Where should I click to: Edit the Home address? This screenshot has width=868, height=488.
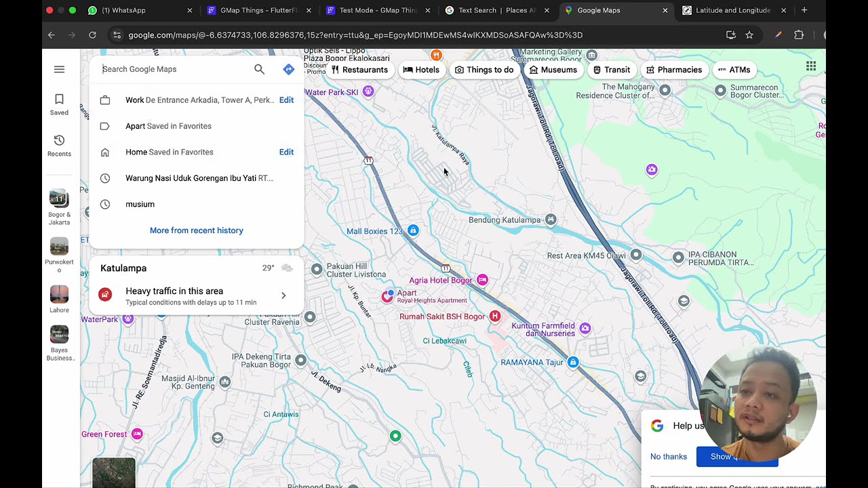286,152
